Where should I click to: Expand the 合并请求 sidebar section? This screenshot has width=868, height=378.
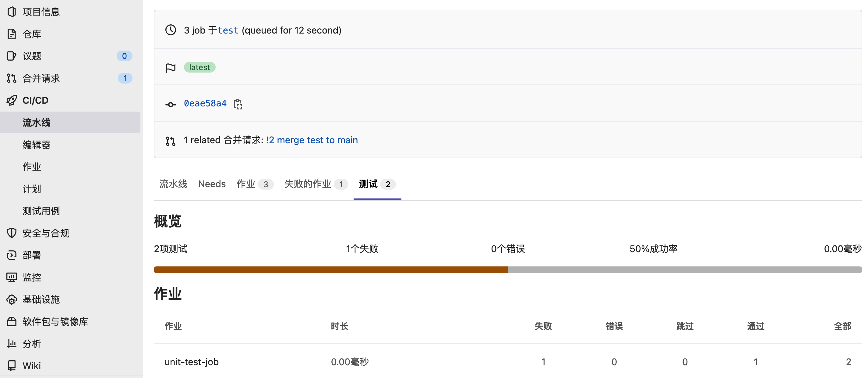[x=41, y=78]
